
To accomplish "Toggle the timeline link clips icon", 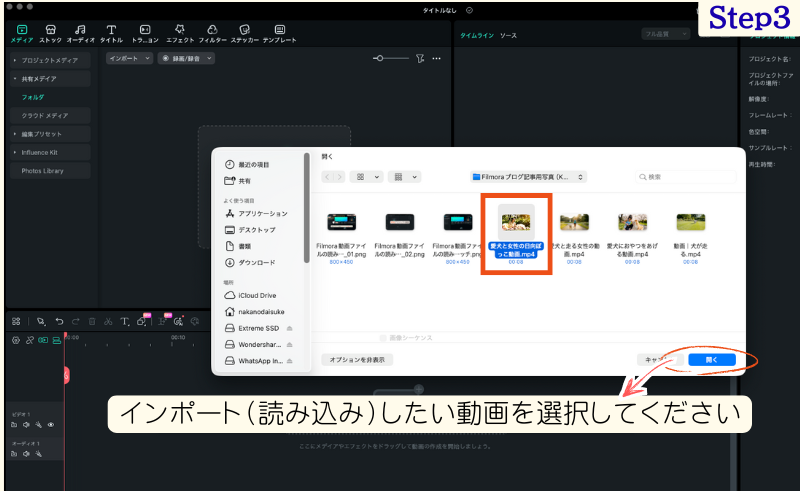I will click(29, 340).
